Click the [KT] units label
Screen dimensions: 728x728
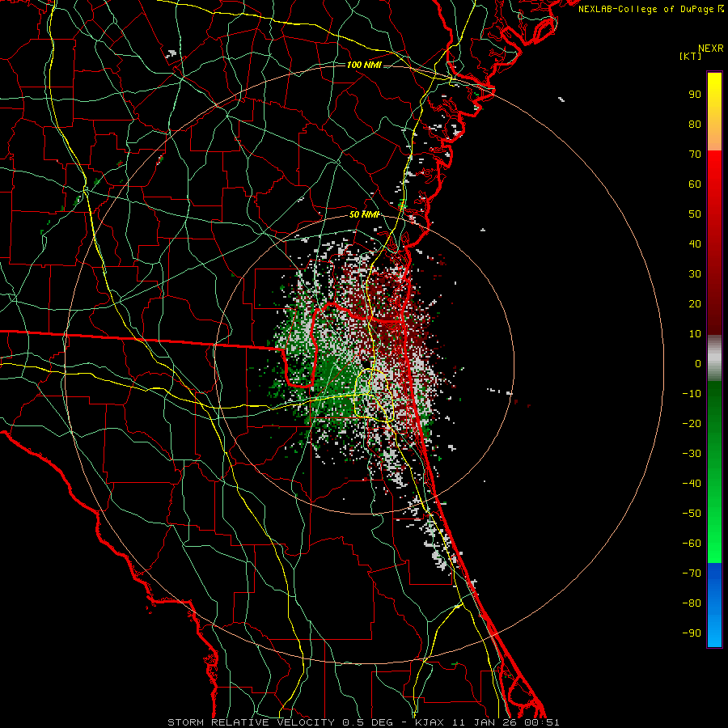[691, 56]
